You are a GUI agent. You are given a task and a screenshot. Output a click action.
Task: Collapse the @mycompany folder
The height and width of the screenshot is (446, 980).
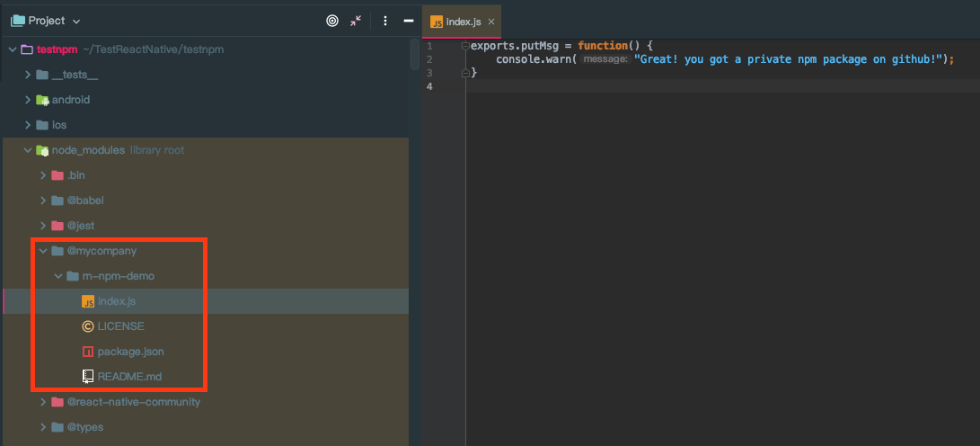coord(43,251)
